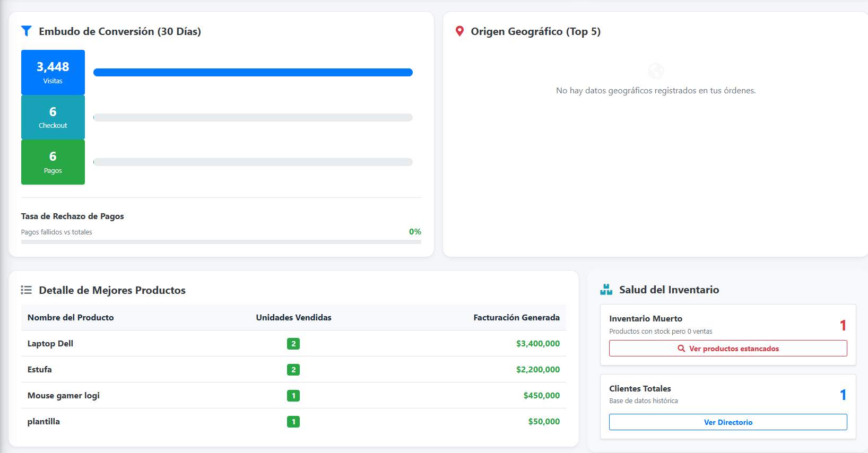This screenshot has width=868, height=453.
Task: Click the $450,000 revenue value
Action: pyautogui.click(x=542, y=395)
